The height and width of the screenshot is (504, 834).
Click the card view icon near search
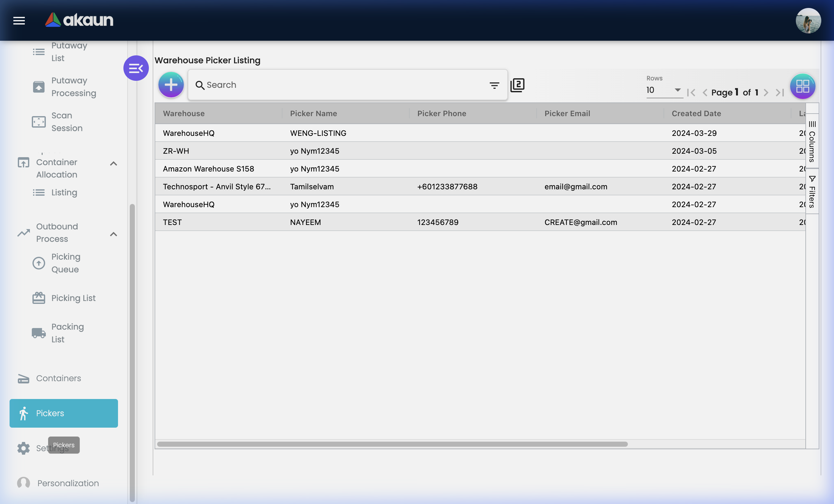518,85
